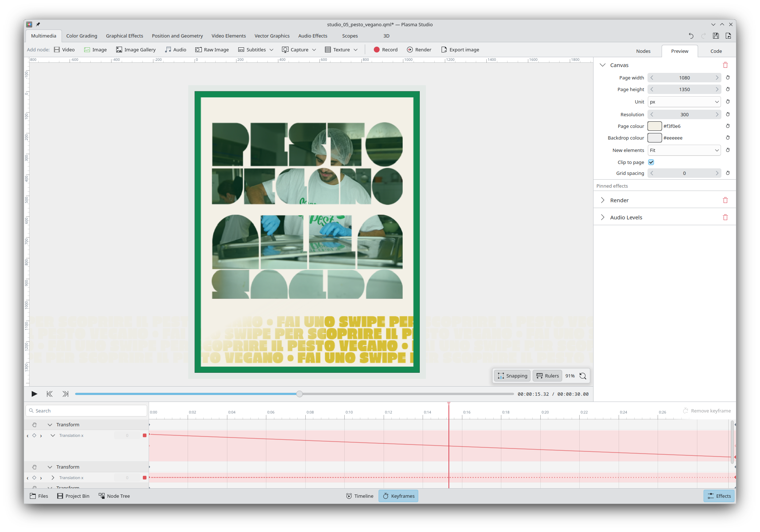Viewport: 760px width, 532px height.
Task: Click the undo arrow icon
Action: [691, 36]
